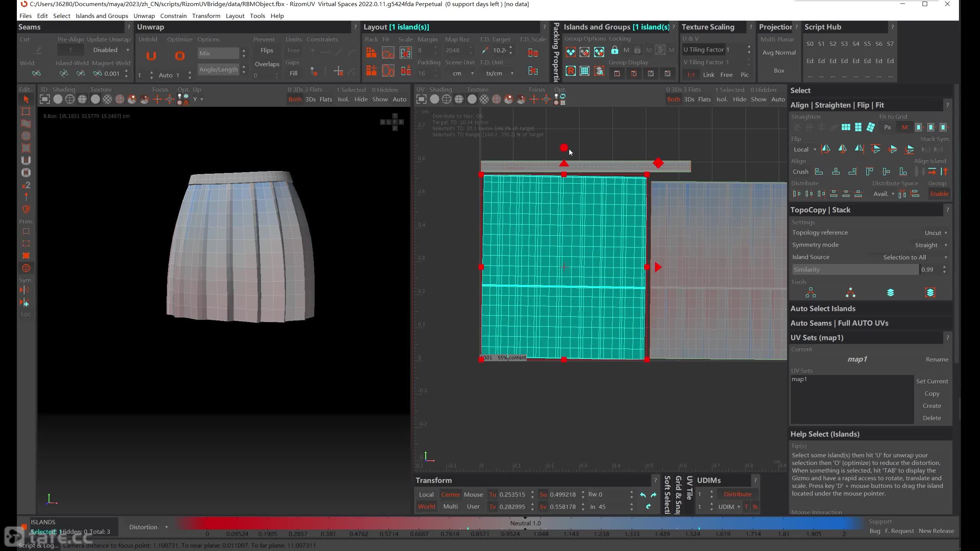
Task: Toggle Auto in UV viewport header
Action: pos(778,99)
